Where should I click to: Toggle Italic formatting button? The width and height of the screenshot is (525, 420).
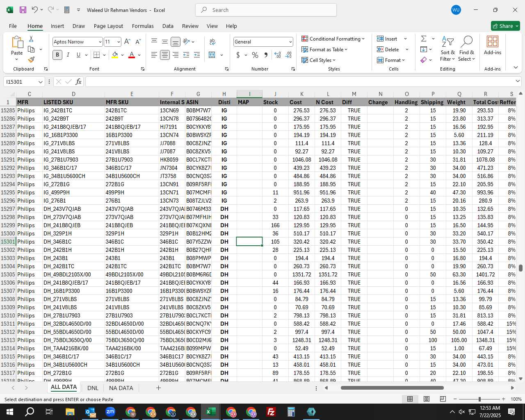click(x=68, y=55)
